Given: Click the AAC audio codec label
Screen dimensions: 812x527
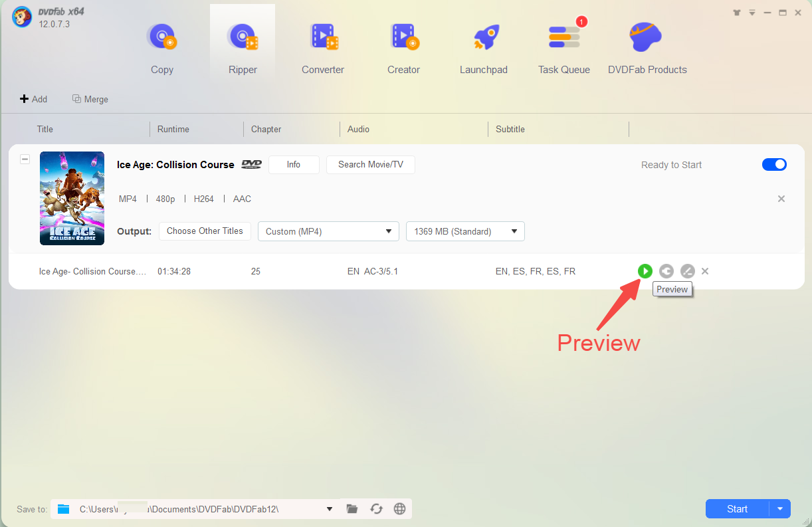Looking at the screenshot, I should coord(242,199).
